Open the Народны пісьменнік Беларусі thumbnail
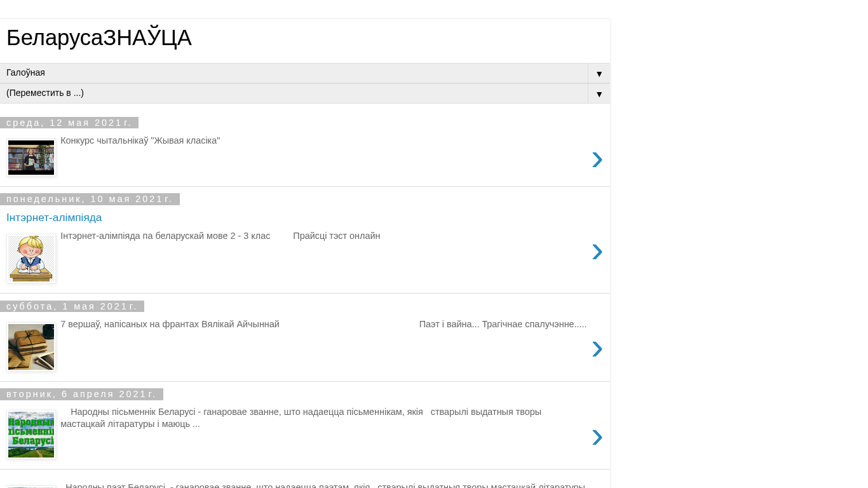 click(31, 434)
